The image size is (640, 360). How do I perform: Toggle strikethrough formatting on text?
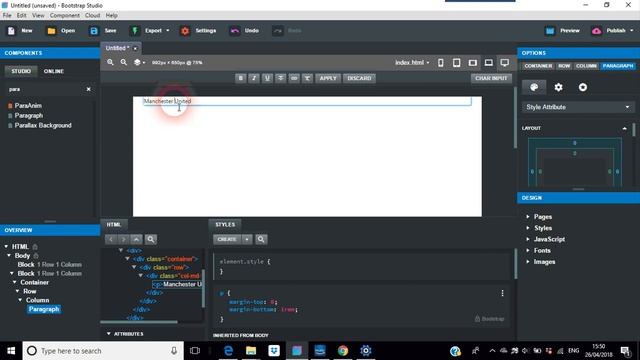tap(280, 78)
